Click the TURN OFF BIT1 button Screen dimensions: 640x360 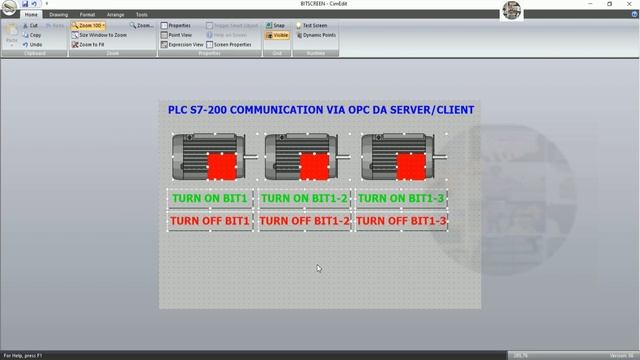tap(210, 221)
